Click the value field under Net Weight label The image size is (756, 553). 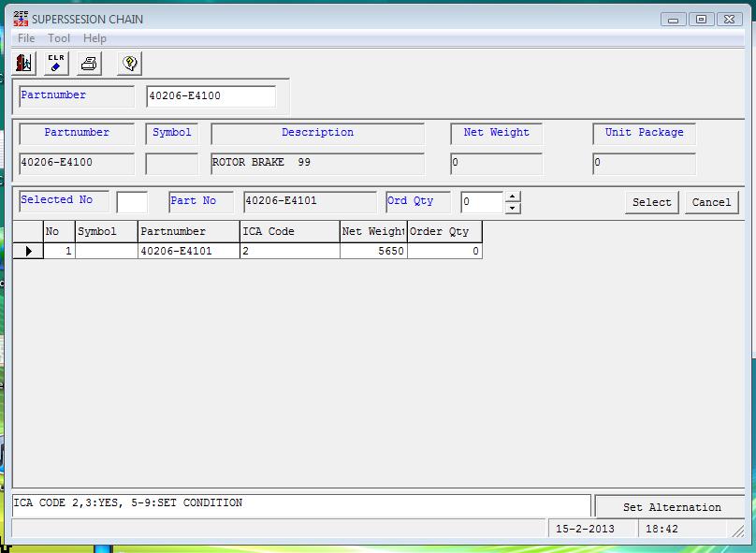[x=496, y=164]
